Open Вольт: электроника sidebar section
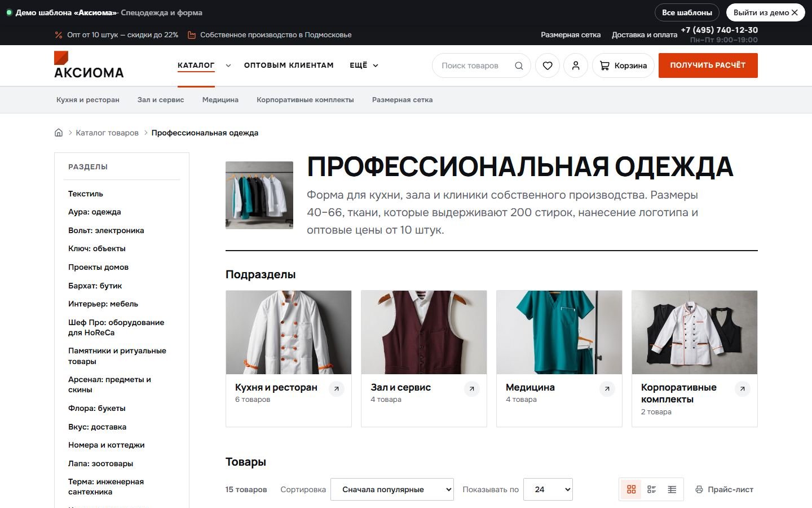This screenshot has height=508, width=812. coord(106,230)
